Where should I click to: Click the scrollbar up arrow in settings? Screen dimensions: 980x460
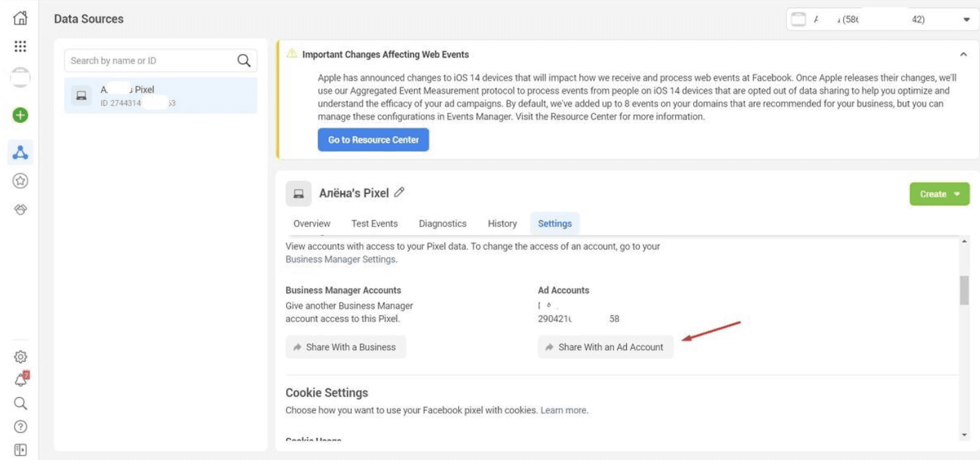(964, 241)
